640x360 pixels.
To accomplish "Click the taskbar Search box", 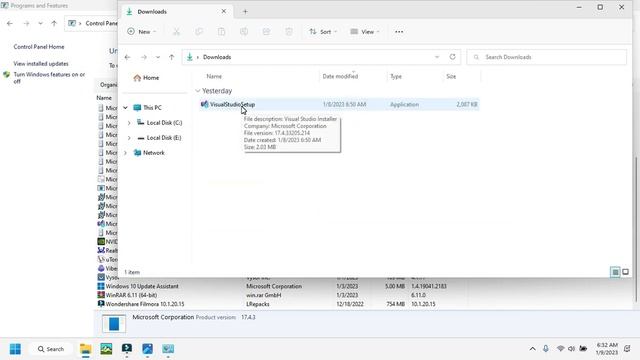I will pos(51,349).
